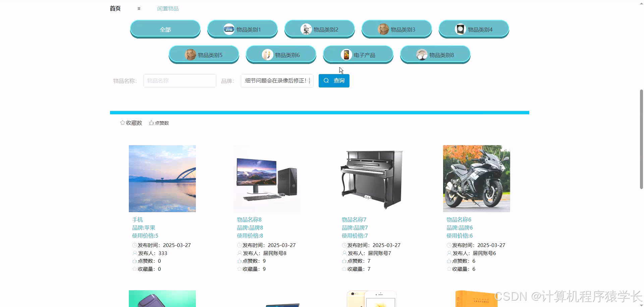The width and height of the screenshot is (644, 307).
Task: Click the phone icon on the 电子产品 button
Action: pyautogui.click(x=346, y=55)
